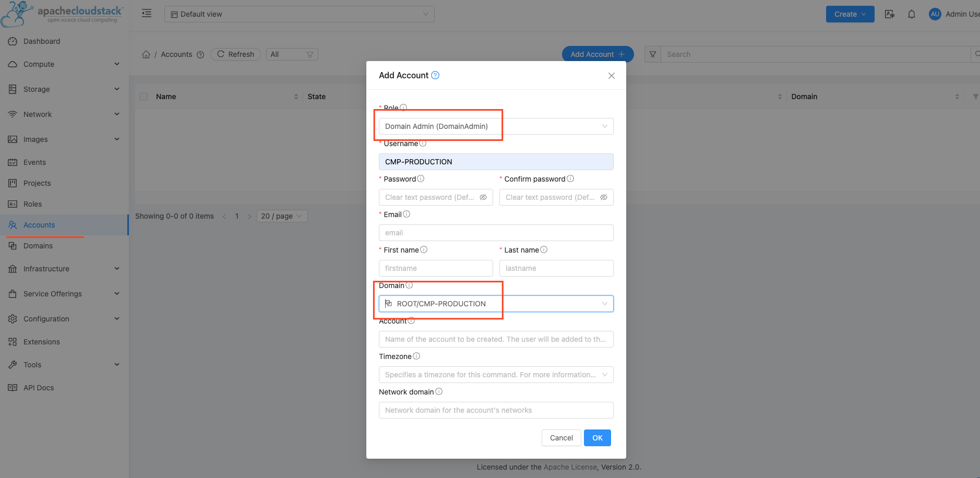The image size is (980, 478).
Task: Show info tooltip for Last name
Action: point(544,249)
